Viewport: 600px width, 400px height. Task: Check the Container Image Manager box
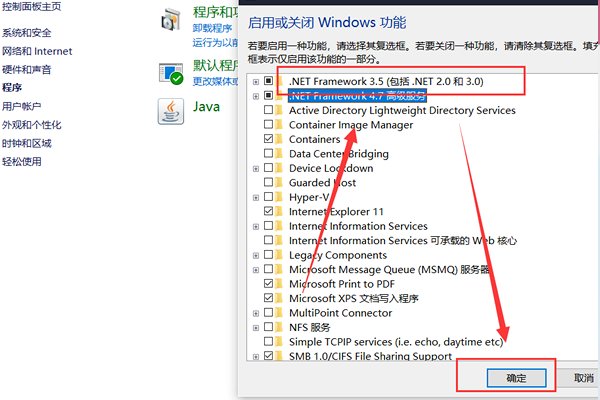(x=269, y=124)
